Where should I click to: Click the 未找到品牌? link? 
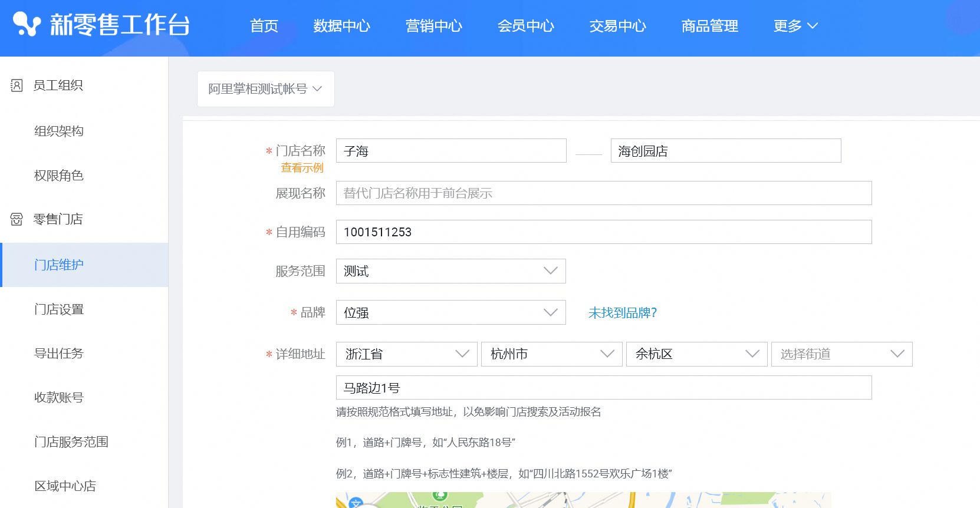[x=622, y=313]
